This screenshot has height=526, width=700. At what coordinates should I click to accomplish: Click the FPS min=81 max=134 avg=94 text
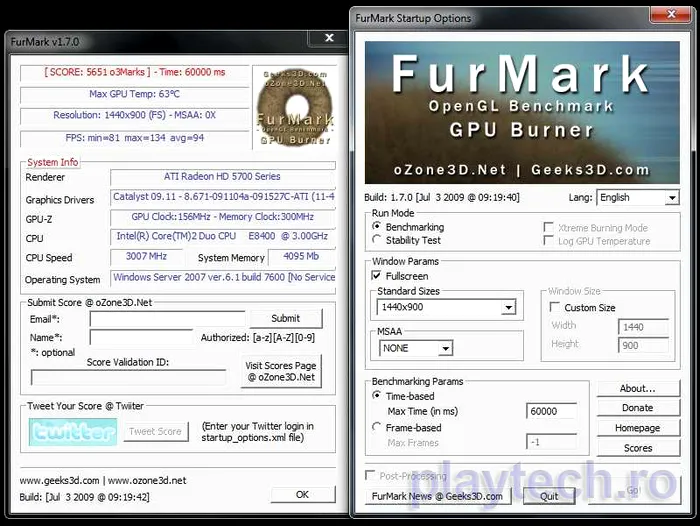134,138
